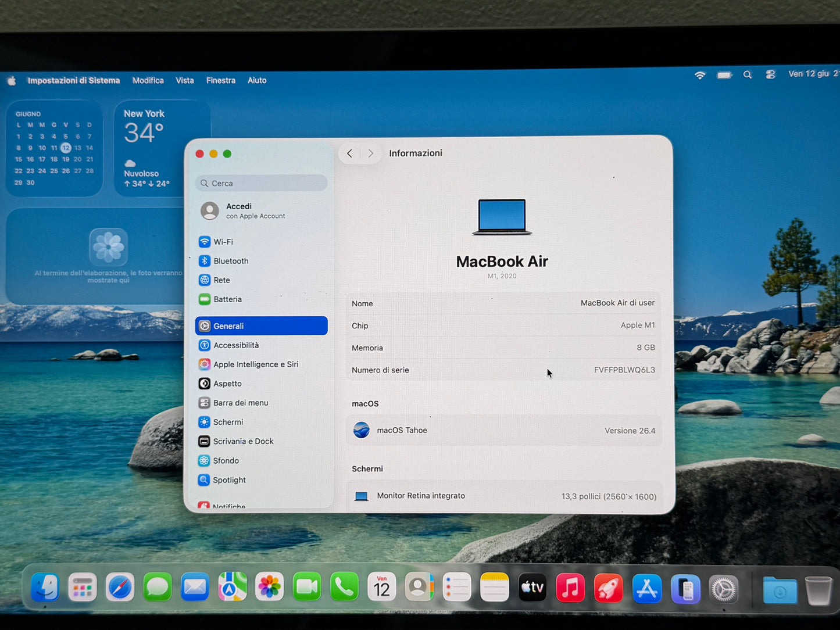This screenshot has width=840, height=630.
Task: Open the Vista menu
Action: tap(185, 81)
